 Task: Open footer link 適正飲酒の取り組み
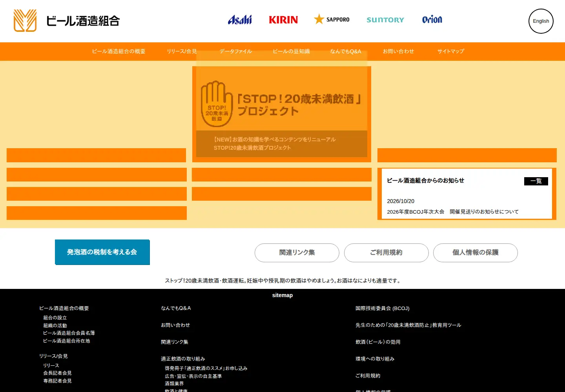[183, 359]
